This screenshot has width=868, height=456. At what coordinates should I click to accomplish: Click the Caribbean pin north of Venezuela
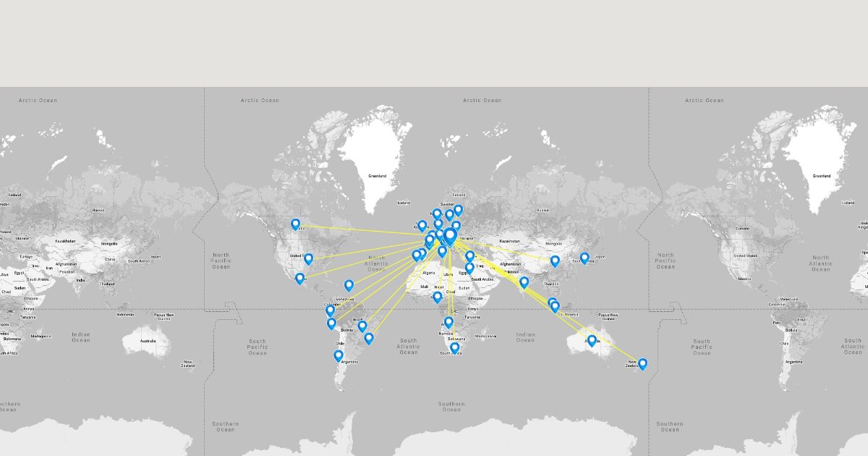(349, 285)
